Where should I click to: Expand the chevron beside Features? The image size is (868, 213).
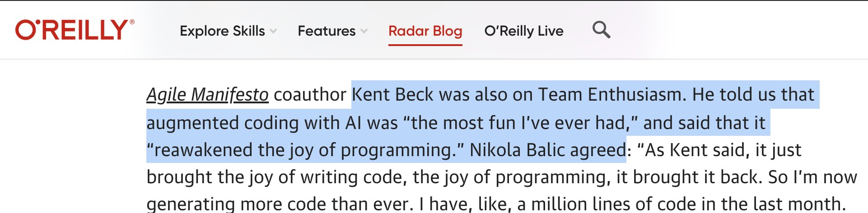364,31
